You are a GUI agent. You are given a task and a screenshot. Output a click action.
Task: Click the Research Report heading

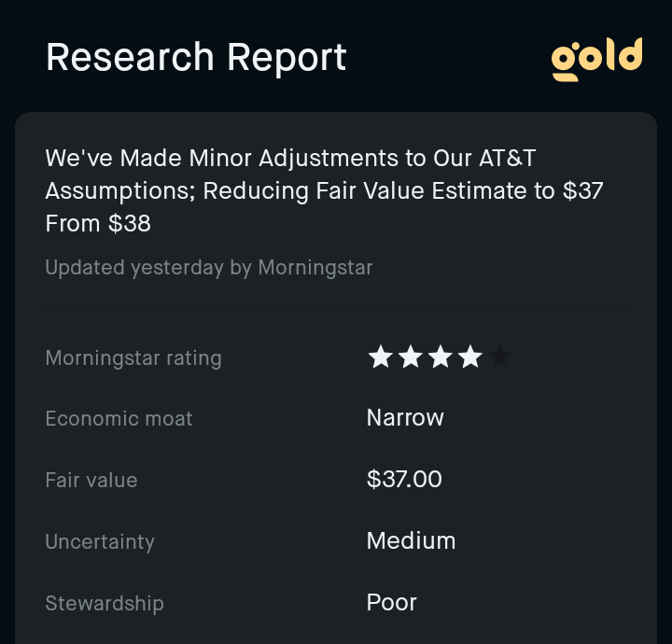pos(196,57)
